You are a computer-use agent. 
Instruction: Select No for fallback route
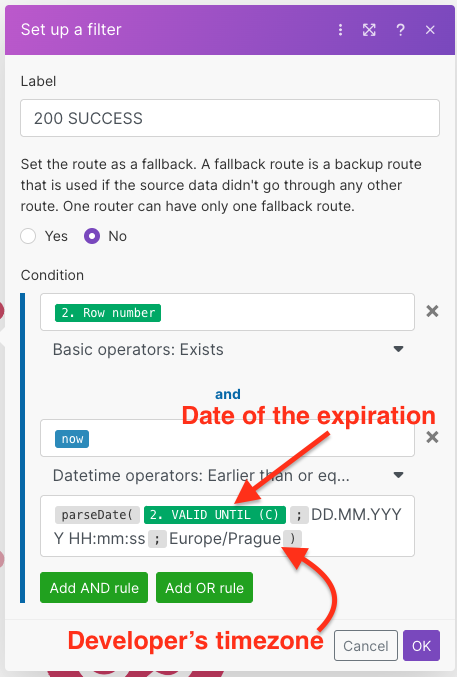(92, 236)
